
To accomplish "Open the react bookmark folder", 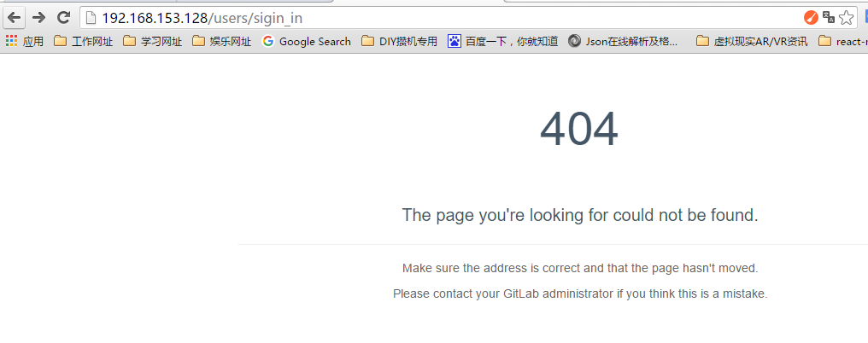I will [842, 41].
